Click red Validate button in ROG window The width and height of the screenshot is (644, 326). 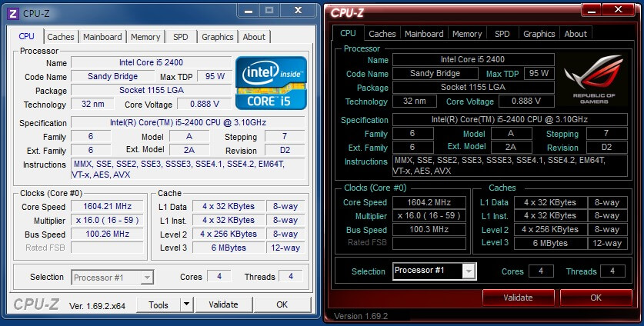click(518, 298)
